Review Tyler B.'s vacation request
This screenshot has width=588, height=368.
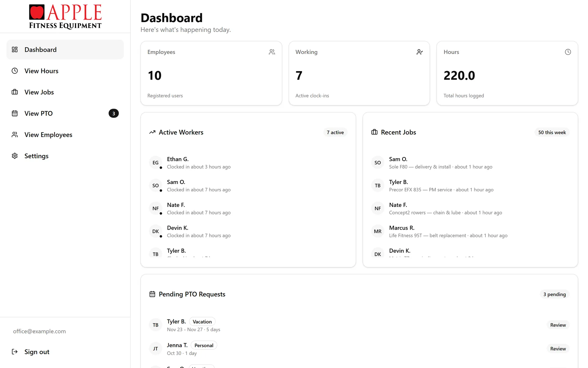(x=558, y=325)
